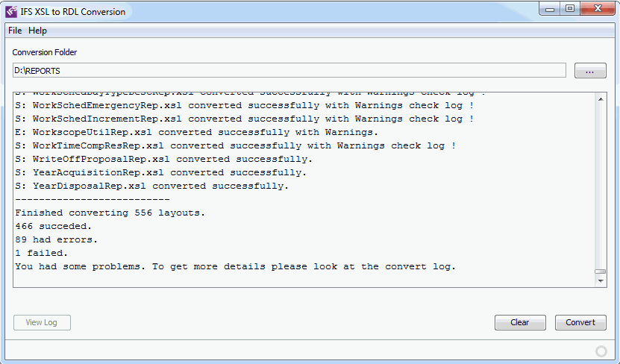Screen dimensions: 620x364
Task: Click the 'Finished converting 556 layouts' line
Action: tap(110, 213)
